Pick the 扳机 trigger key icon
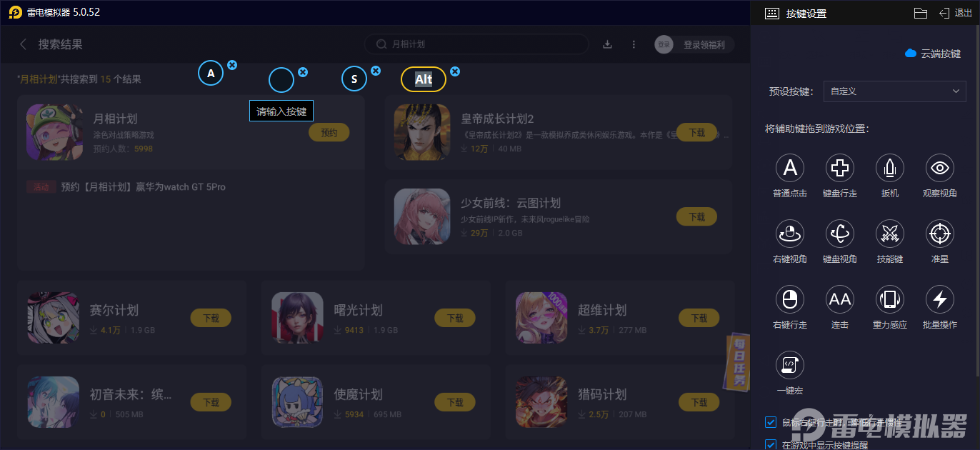Viewport: 980px width, 450px height. [890, 168]
